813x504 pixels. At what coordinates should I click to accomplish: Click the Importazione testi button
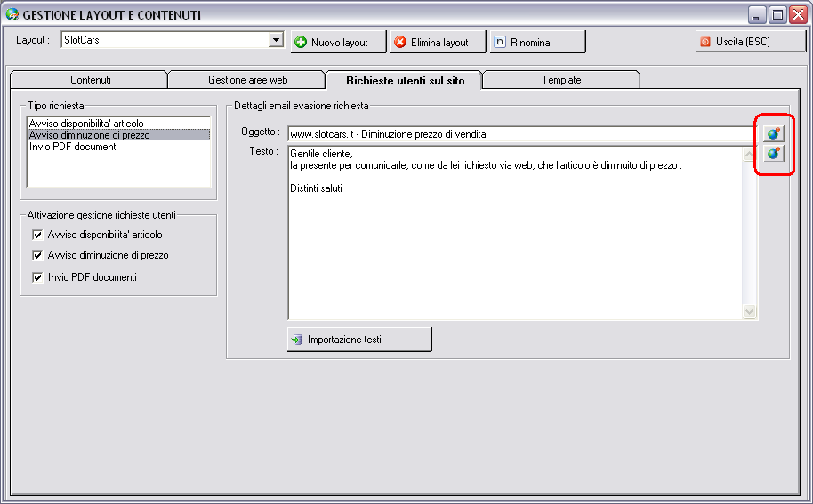click(359, 340)
